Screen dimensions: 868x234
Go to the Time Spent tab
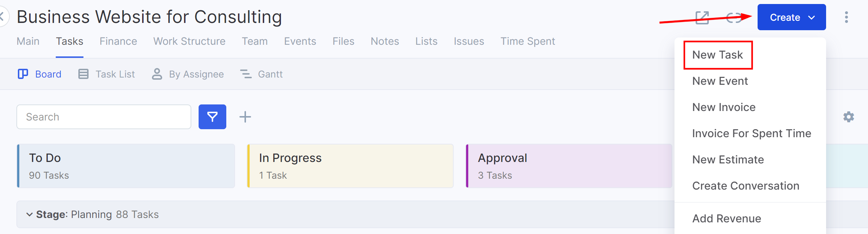(x=527, y=41)
